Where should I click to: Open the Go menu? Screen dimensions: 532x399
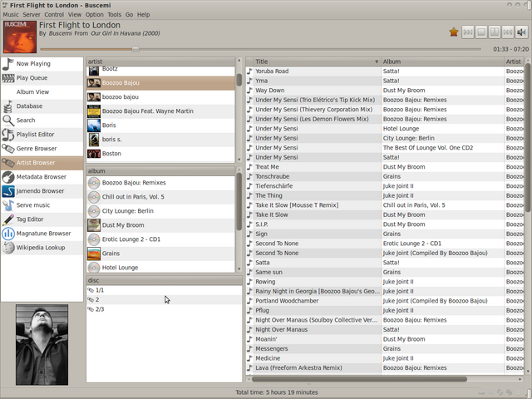(130, 15)
